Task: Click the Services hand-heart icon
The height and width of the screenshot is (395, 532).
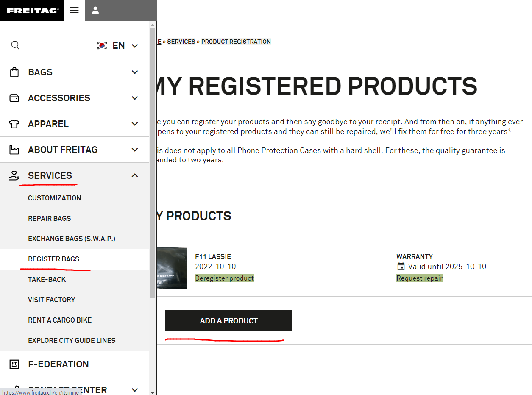Action: [14, 175]
